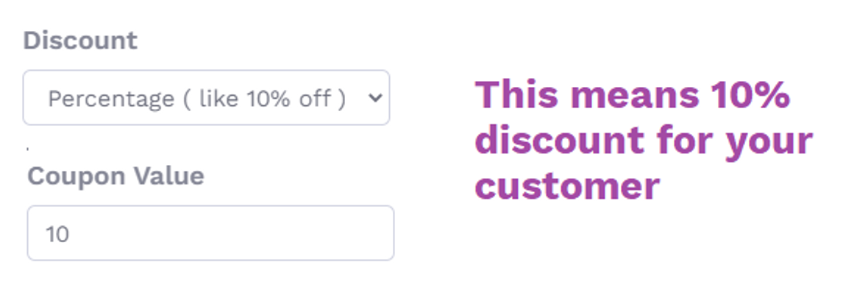Focus the Coupon Value input field
This screenshot has width=868, height=293.
(x=210, y=233)
